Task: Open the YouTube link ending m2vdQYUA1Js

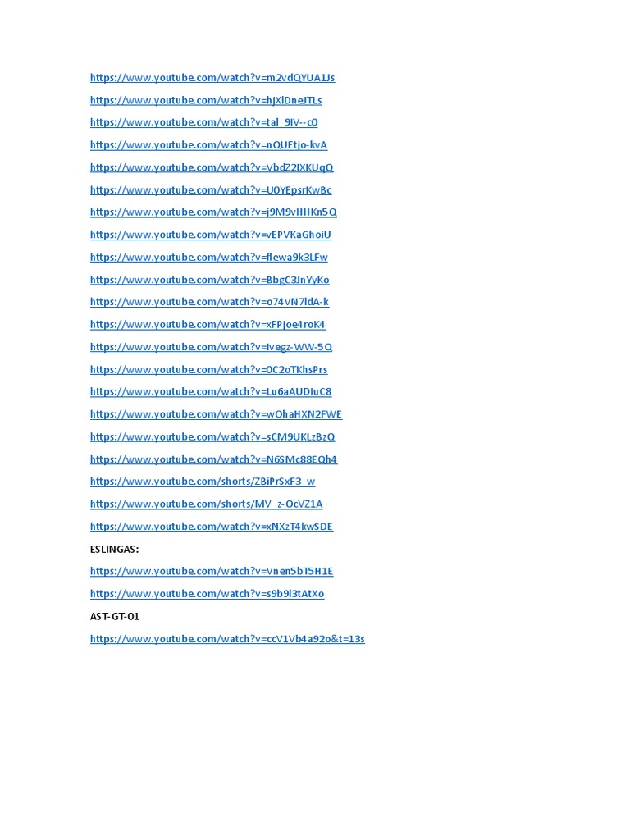Action: 212,78
